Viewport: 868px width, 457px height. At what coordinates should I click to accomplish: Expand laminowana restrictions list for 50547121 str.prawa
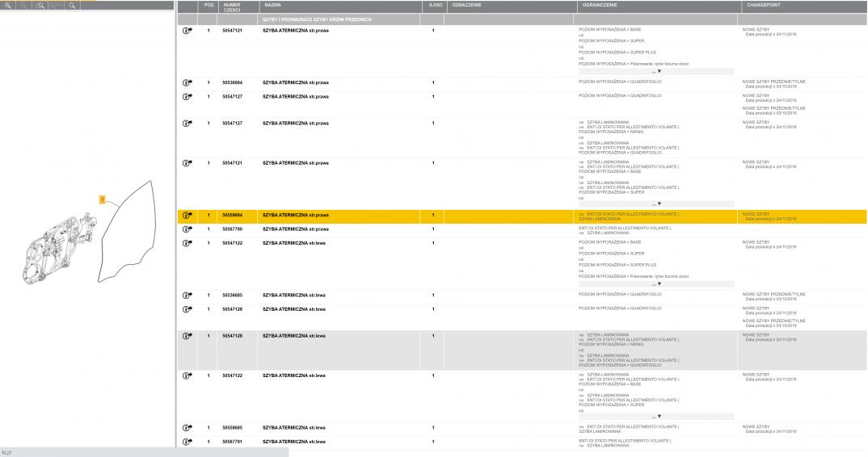coord(656,204)
